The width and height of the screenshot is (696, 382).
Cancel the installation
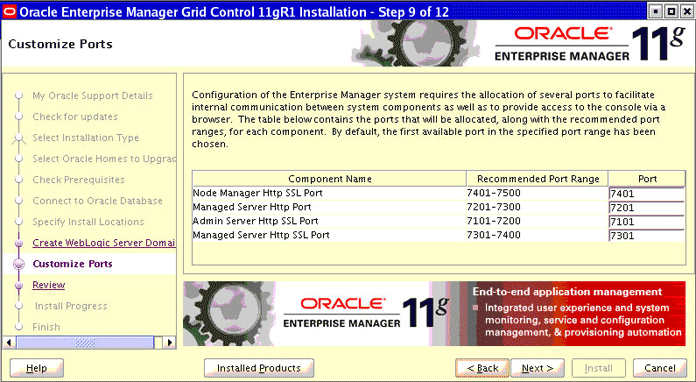pyautogui.click(x=660, y=368)
